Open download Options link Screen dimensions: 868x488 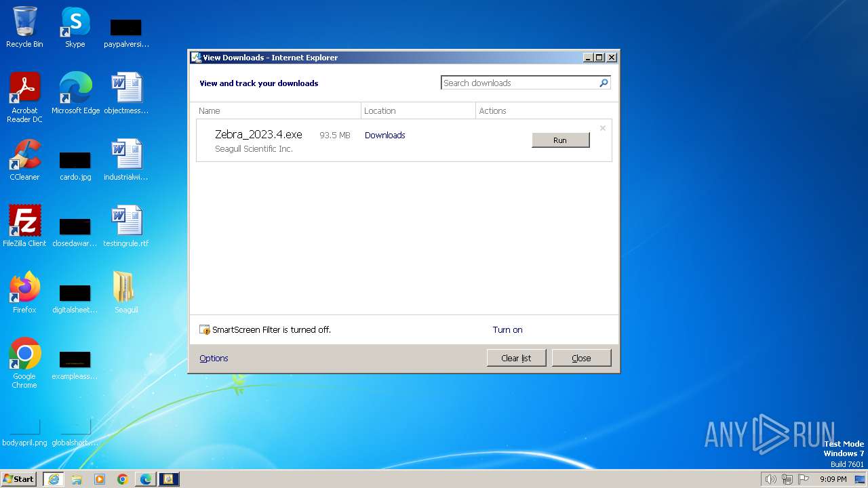point(214,358)
